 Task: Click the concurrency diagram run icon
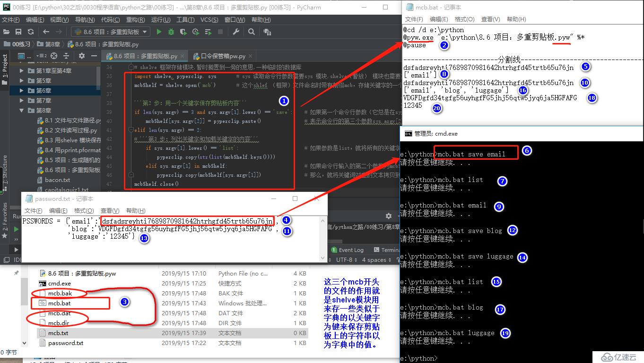pos(208,32)
